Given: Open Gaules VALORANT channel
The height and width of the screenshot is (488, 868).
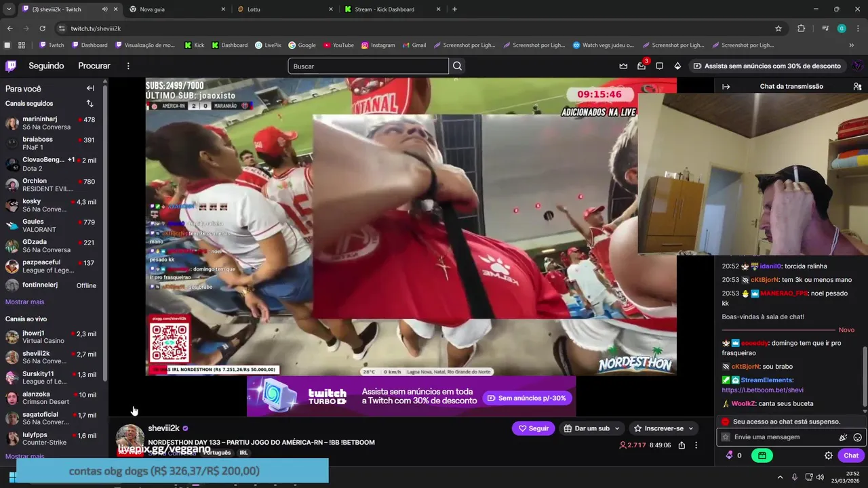Looking at the screenshot, I should coord(52,226).
